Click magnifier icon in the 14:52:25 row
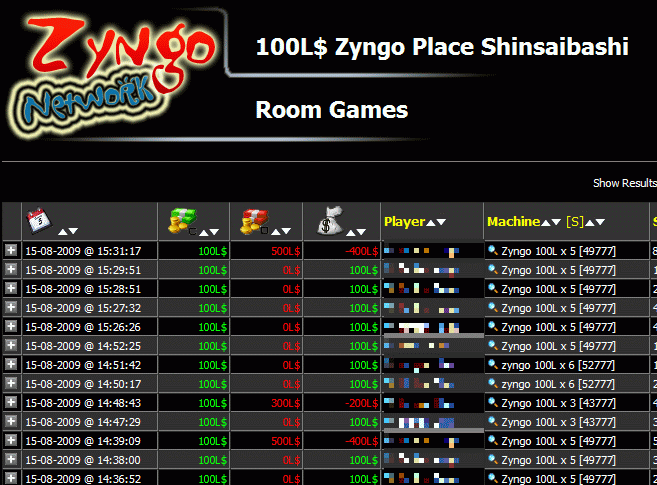Image resolution: width=657 pixels, height=485 pixels. 493,346
